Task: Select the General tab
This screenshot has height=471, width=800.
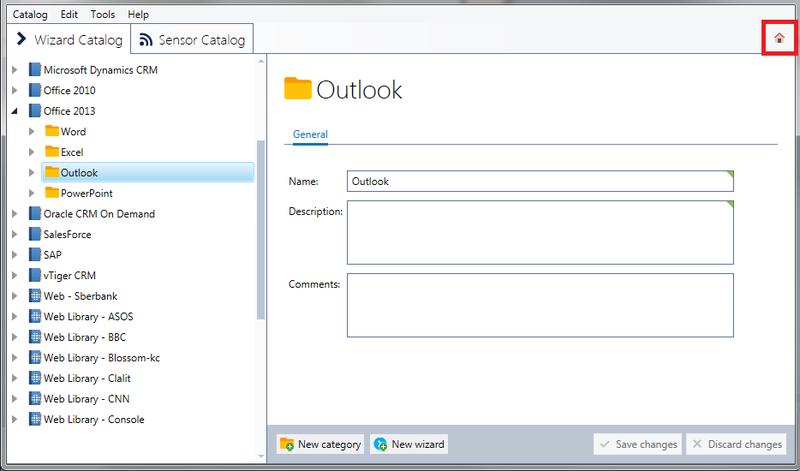Action: (x=310, y=134)
